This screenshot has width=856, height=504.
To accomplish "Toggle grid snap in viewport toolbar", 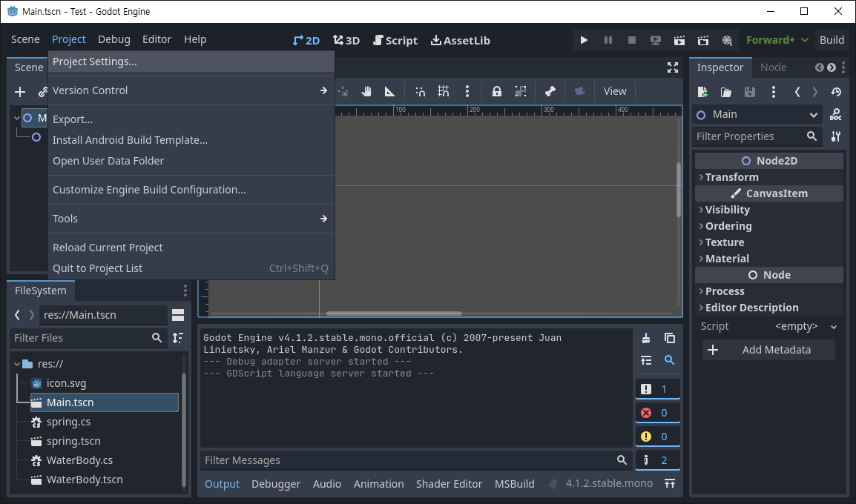I will click(444, 91).
